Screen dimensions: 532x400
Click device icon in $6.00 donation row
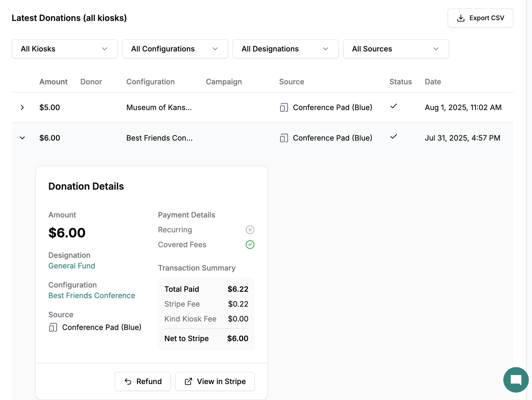click(x=284, y=138)
